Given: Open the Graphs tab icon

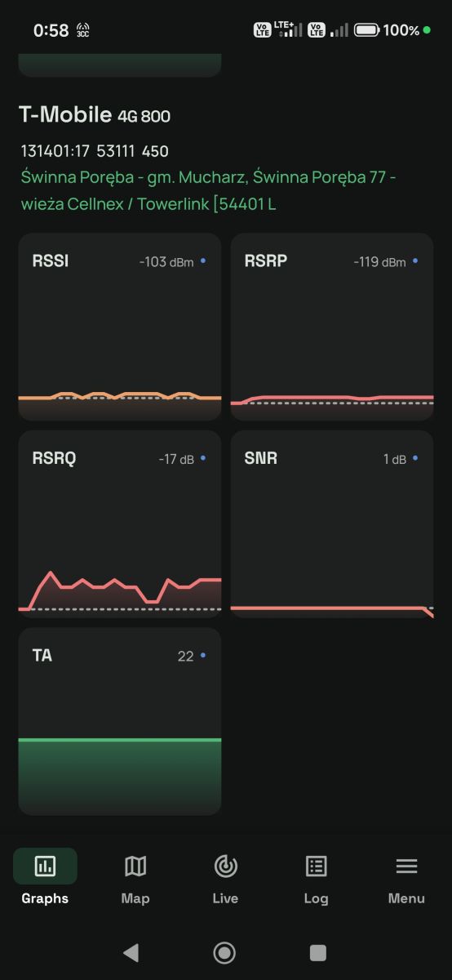Looking at the screenshot, I should pos(45,866).
